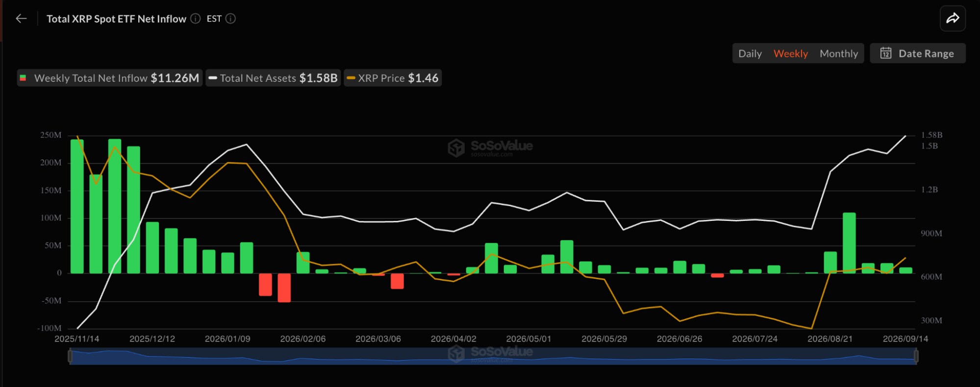Click the 900M right axis label
Image resolution: width=980 pixels, height=387 pixels.
click(931, 234)
